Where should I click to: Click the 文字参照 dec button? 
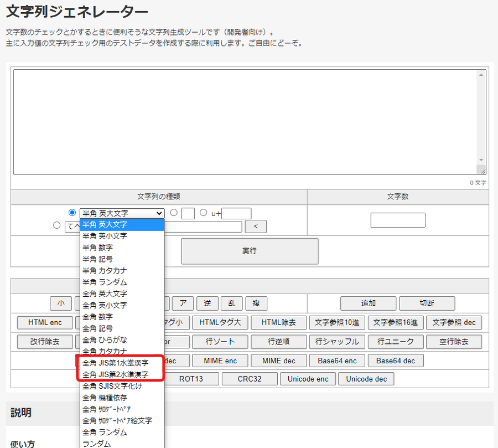[454, 322]
